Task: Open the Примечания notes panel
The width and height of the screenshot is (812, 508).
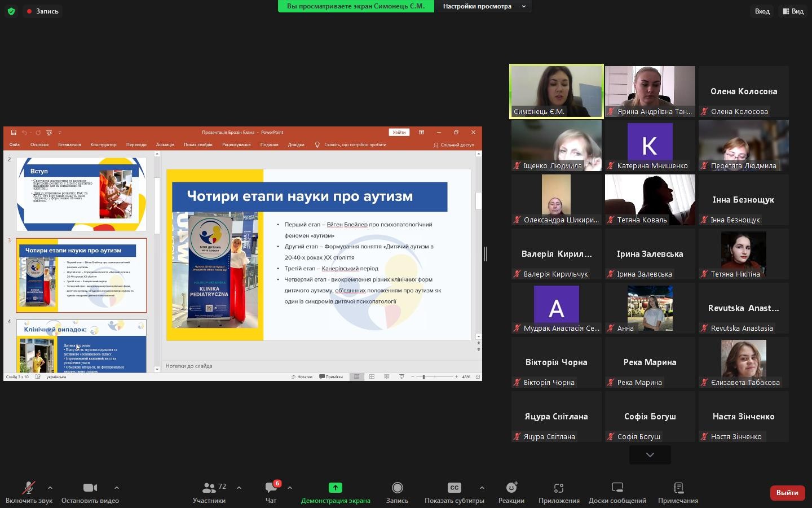Action: [678, 492]
